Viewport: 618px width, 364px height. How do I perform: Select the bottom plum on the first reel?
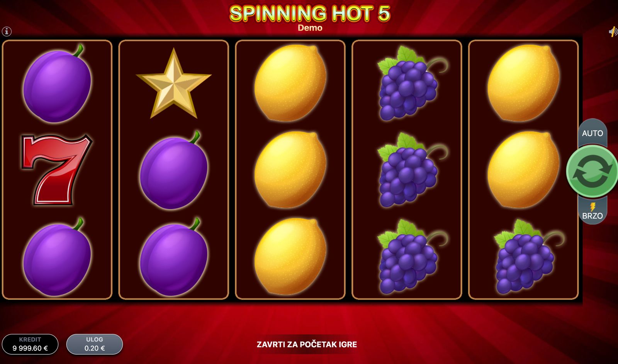coord(57,257)
